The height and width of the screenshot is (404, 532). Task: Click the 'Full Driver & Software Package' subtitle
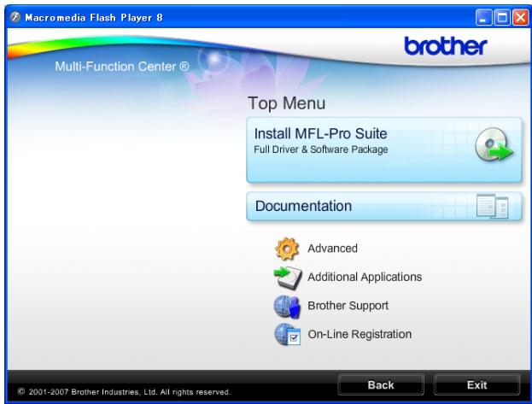[x=320, y=149]
